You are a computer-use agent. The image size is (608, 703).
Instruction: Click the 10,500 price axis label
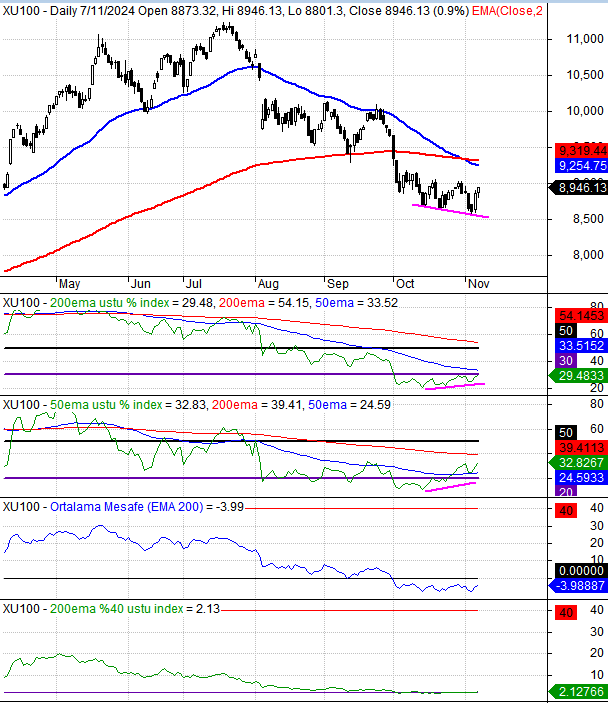[x=585, y=75]
